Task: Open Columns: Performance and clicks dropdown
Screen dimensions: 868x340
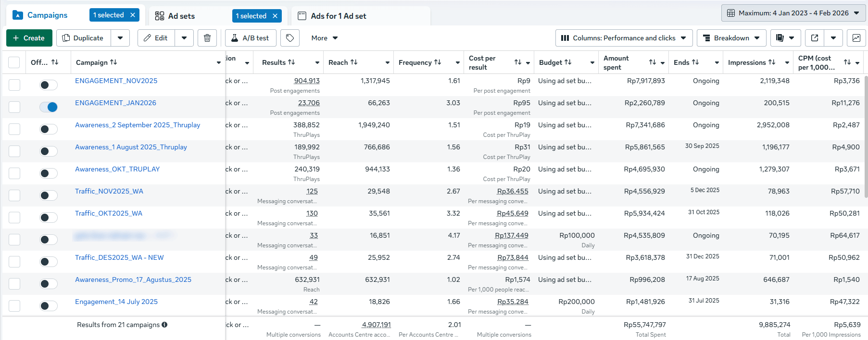Action: tap(624, 38)
